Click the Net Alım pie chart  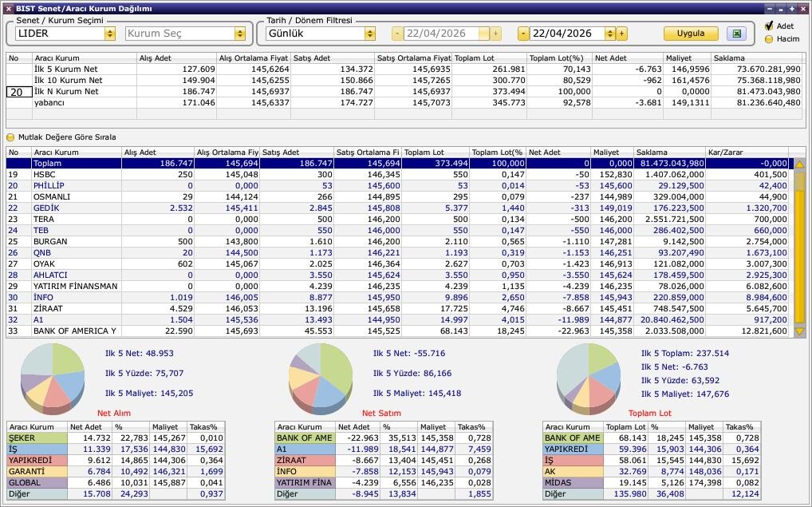pos(53,374)
